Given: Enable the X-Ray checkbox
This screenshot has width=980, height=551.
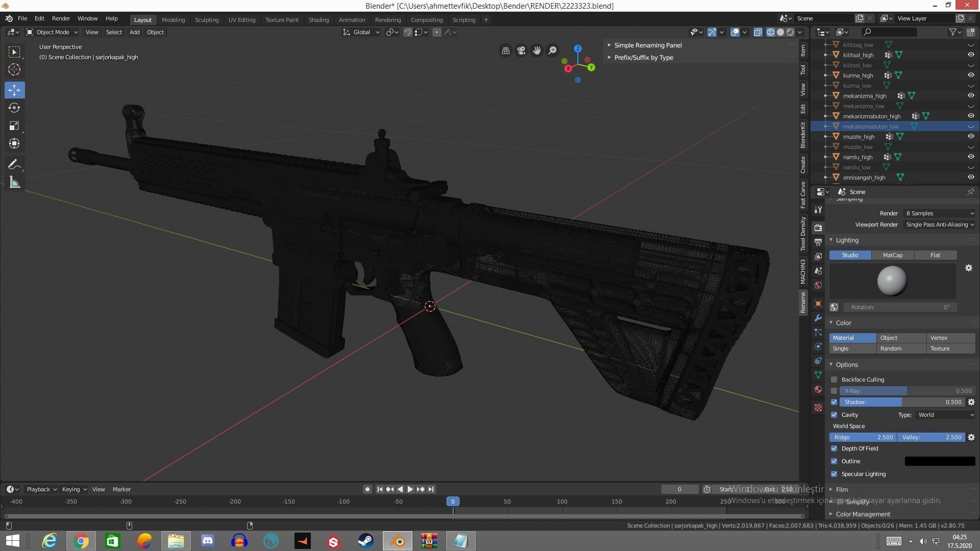Looking at the screenshot, I should 834,391.
